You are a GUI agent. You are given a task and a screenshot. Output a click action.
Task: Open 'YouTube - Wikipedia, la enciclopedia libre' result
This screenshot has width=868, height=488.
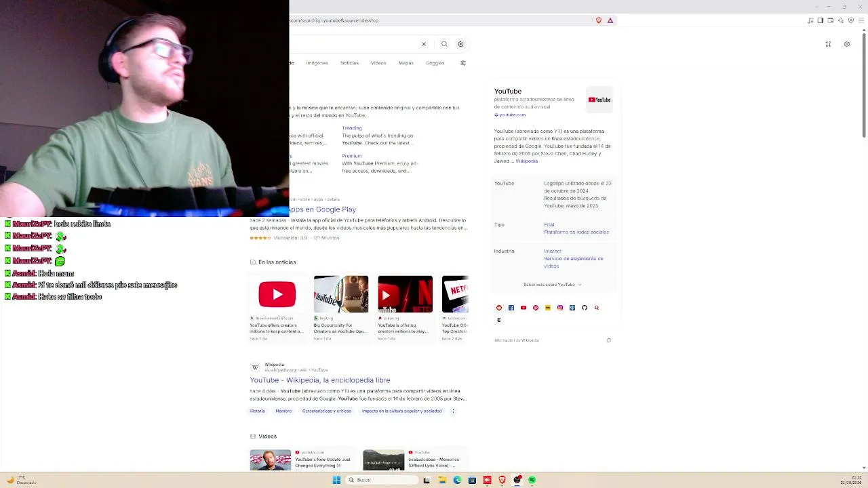tap(320, 380)
